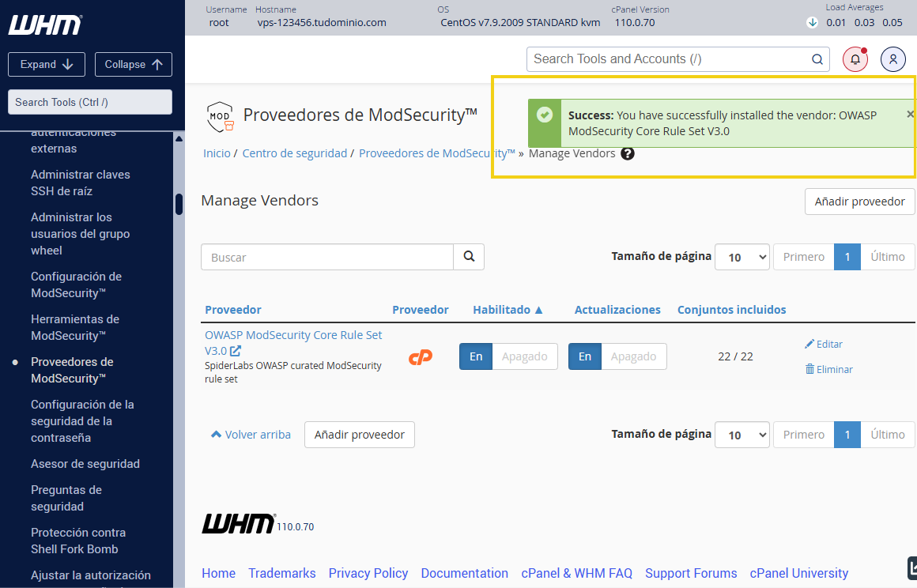Click bottom Añadir proveedor button
This screenshot has width=917, height=588.
pos(360,435)
